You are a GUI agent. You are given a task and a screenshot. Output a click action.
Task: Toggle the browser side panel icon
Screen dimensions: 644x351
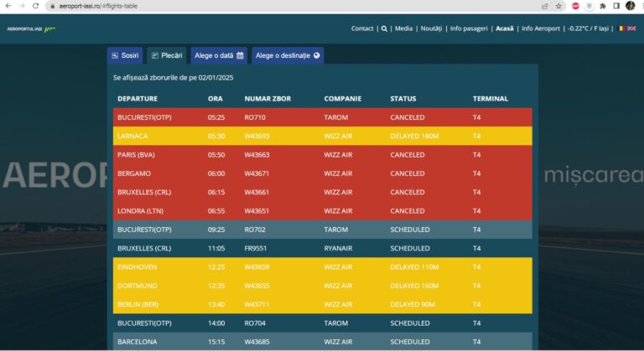pos(616,6)
